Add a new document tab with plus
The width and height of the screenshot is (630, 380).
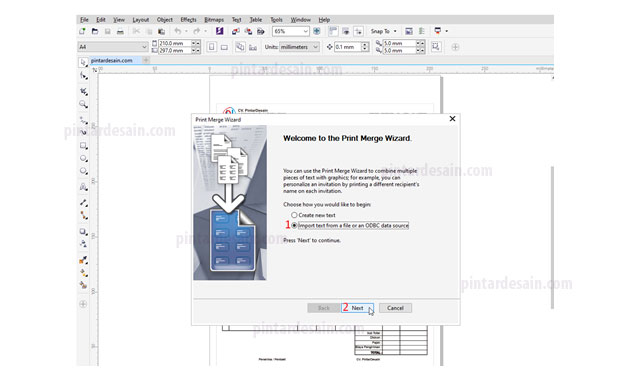coord(146,60)
